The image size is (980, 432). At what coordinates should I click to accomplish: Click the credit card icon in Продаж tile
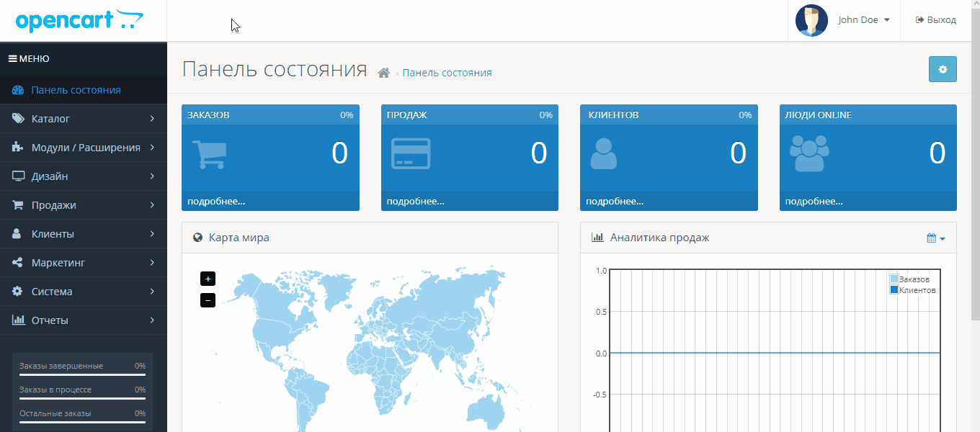tap(411, 153)
